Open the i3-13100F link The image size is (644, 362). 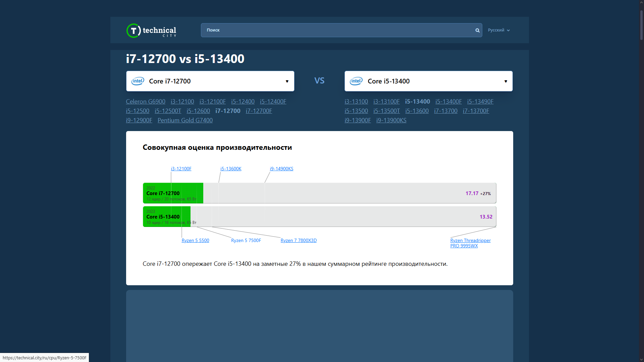pos(386,102)
